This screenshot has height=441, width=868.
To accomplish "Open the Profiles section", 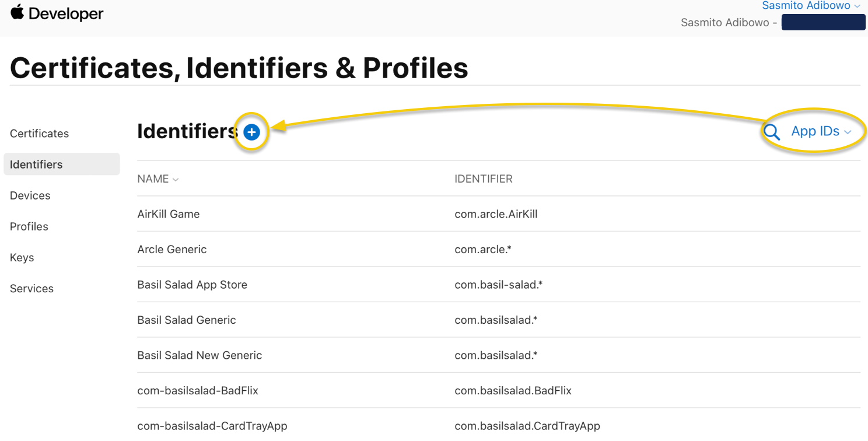I will point(29,226).
